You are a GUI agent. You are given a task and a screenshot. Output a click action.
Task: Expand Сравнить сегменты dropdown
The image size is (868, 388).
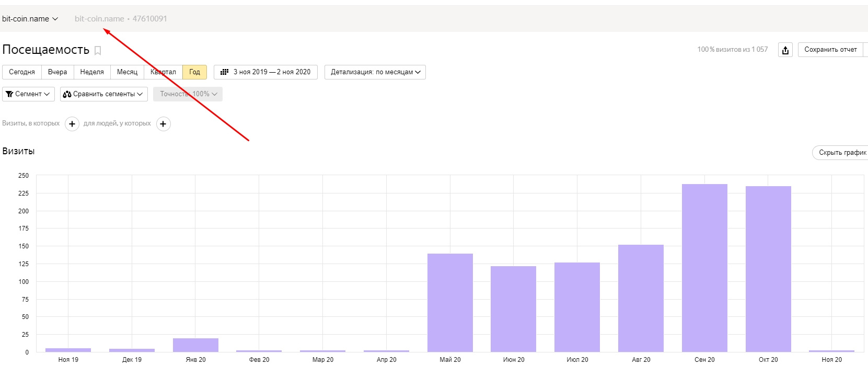tap(103, 94)
